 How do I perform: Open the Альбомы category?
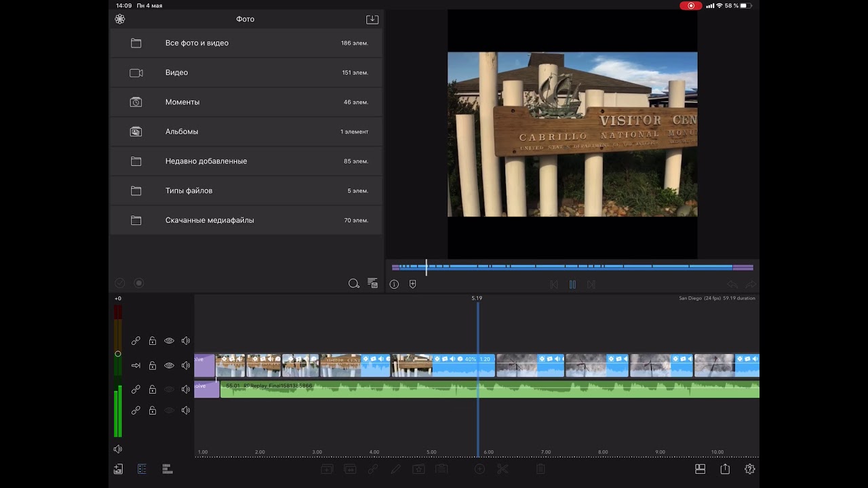pos(246,131)
